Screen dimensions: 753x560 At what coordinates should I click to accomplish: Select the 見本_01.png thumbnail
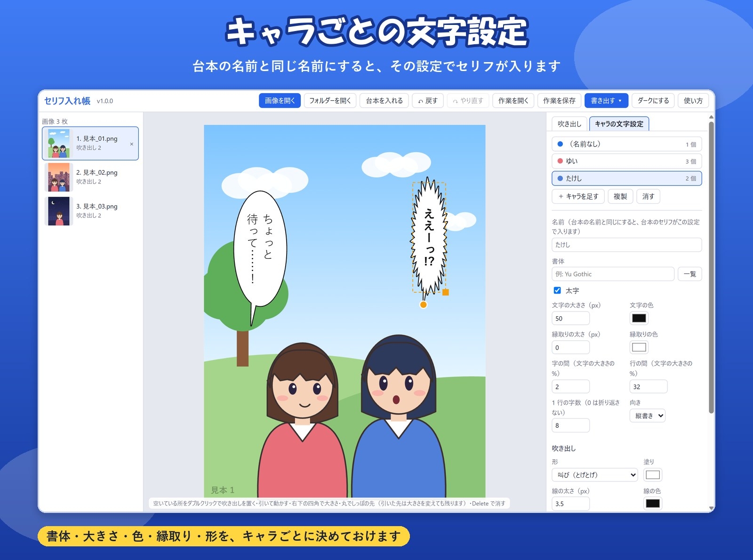(59, 144)
